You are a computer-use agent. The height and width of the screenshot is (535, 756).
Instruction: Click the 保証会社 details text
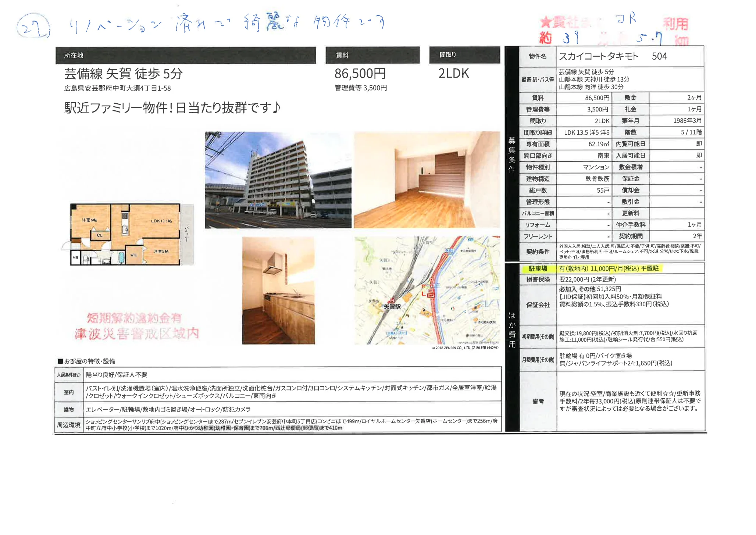614,297
